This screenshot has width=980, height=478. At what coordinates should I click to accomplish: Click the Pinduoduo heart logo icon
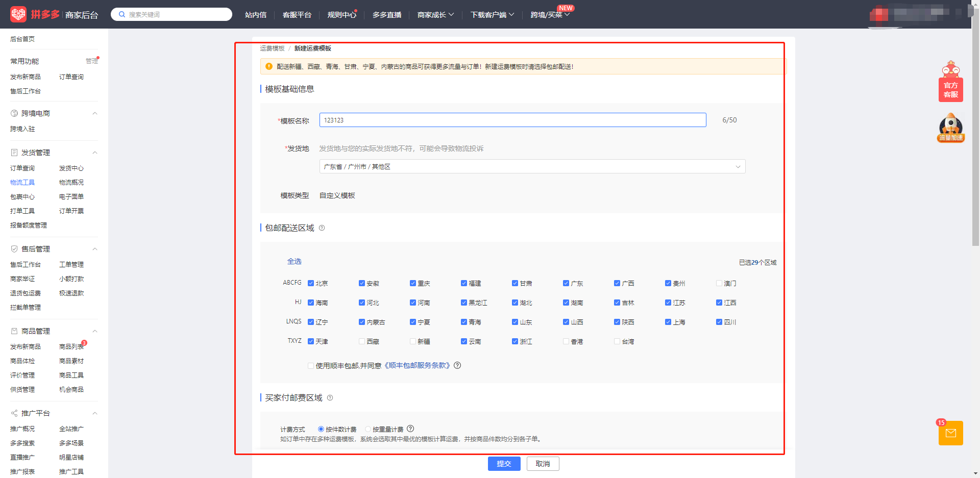coord(18,14)
